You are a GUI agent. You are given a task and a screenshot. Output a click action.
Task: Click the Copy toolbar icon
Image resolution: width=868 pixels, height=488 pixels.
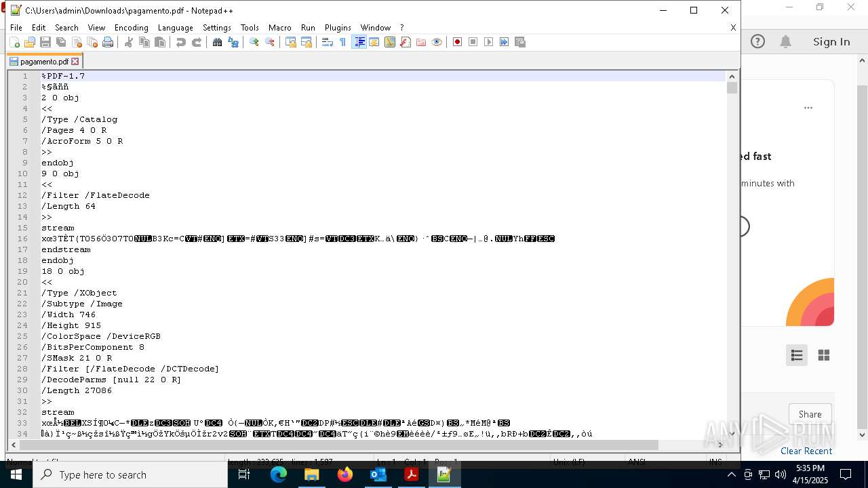pos(144,42)
